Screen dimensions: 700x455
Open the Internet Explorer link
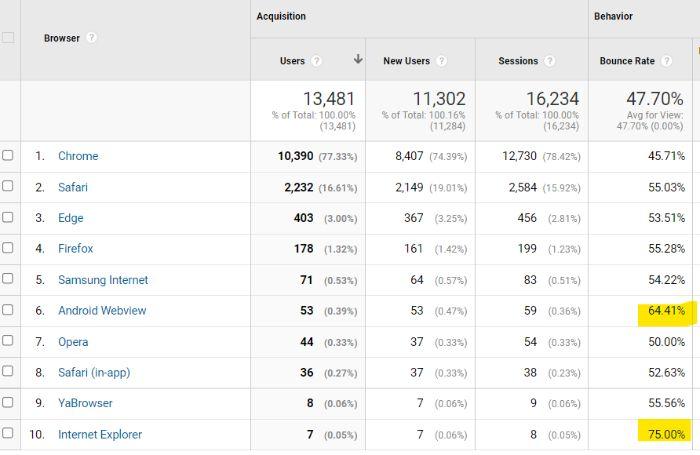click(100, 434)
